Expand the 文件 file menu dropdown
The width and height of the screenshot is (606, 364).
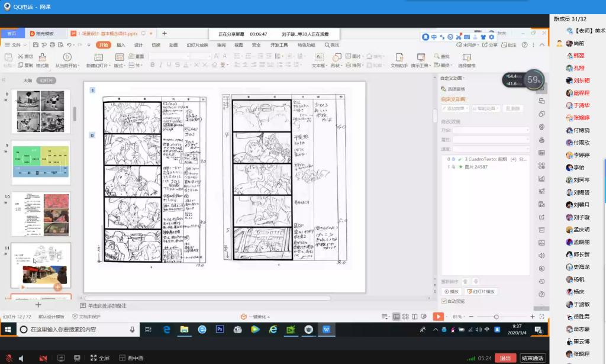point(16,45)
